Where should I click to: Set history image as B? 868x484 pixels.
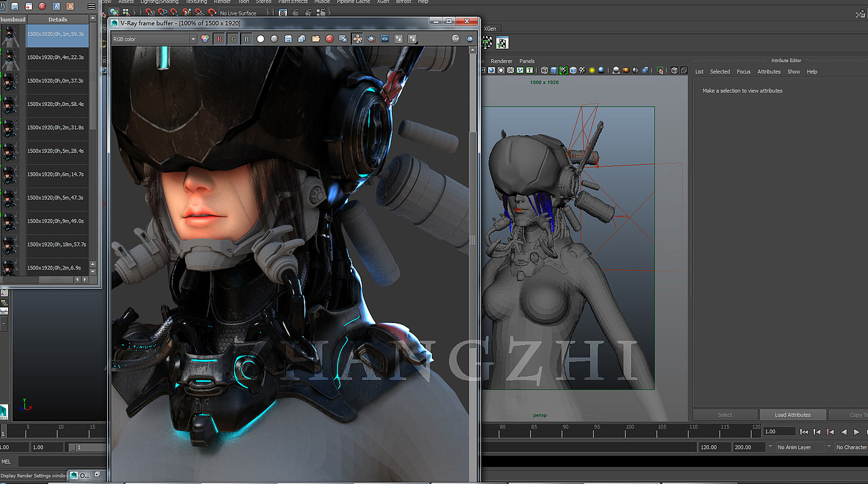(70, 6)
